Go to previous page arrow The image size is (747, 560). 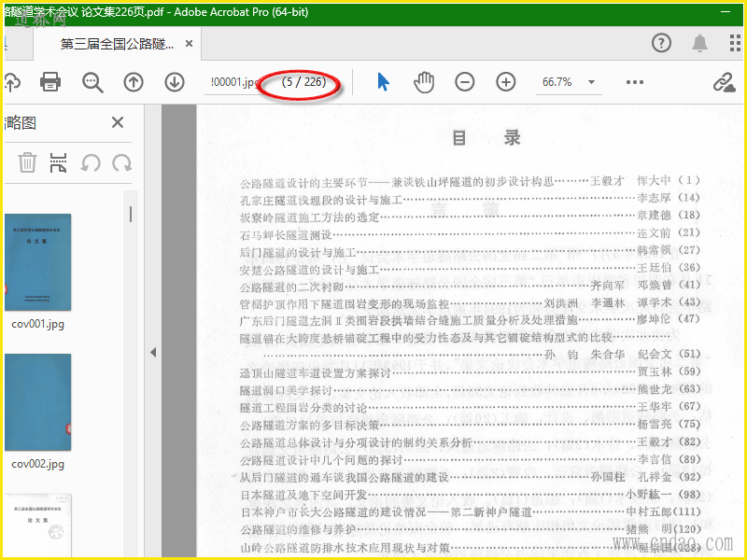(x=134, y=82)
